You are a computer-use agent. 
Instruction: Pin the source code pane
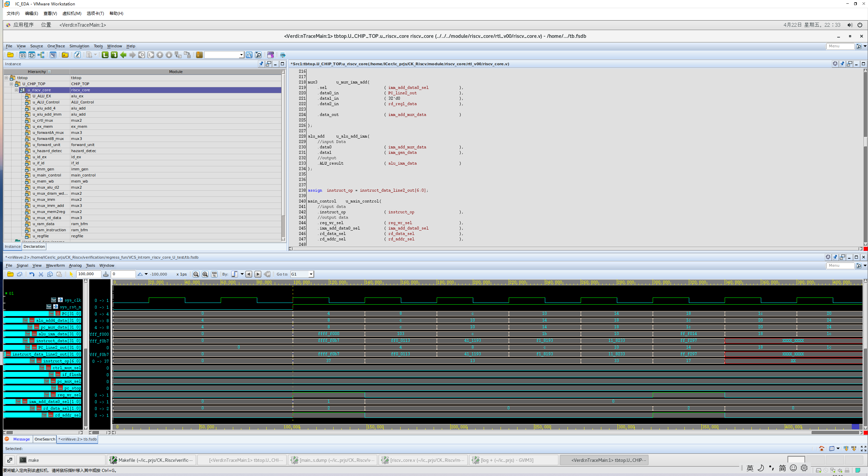[842, 64]
